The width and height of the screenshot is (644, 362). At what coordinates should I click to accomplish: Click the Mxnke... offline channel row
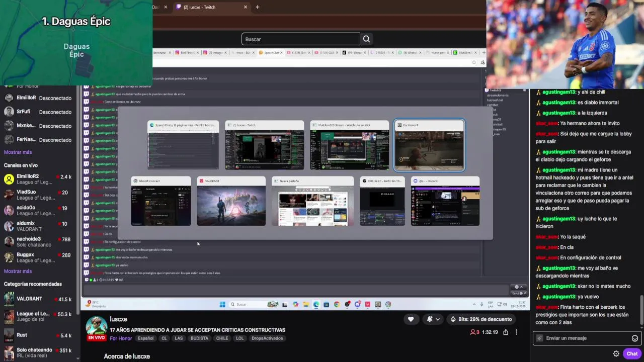point(38,126)
